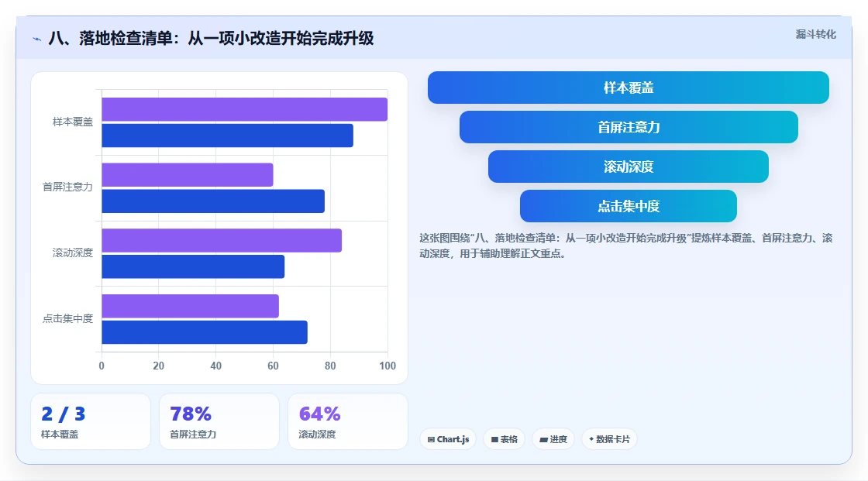Click the 80 tick on the x-axis
This screenshot has height=481, width=868.
click(330, 366)
